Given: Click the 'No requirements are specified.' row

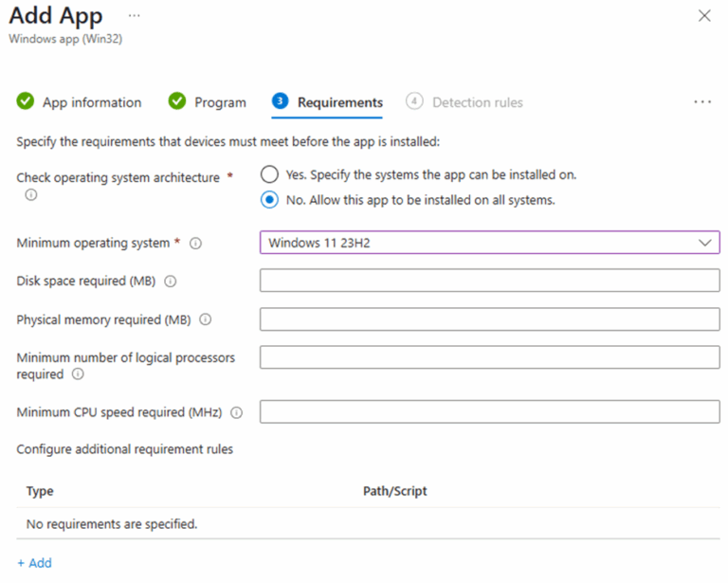Looking at the screenshot, I should coord(368,524).
